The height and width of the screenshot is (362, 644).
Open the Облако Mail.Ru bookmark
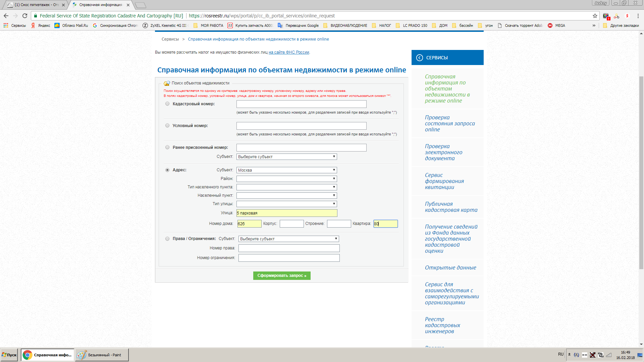[x=71, y=25]
